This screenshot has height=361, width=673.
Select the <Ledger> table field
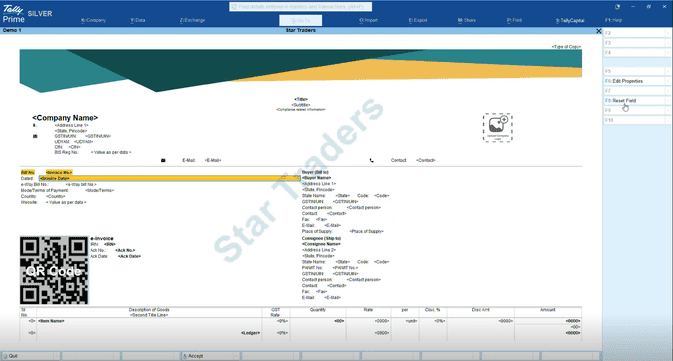click(250, 333)
